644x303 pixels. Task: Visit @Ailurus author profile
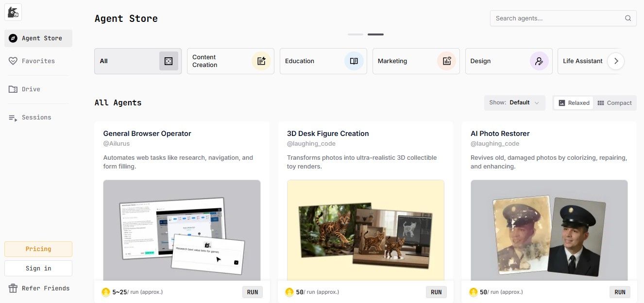[x=117, y=144]
